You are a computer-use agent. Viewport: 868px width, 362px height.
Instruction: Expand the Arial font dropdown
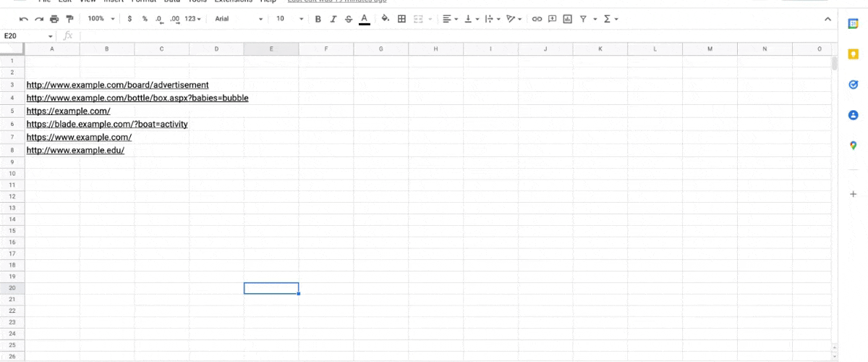pos(239,19)
